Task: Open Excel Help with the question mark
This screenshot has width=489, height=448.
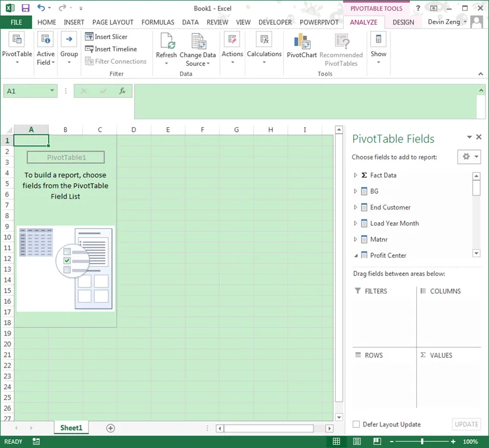Action: click(x=418, y=8)
